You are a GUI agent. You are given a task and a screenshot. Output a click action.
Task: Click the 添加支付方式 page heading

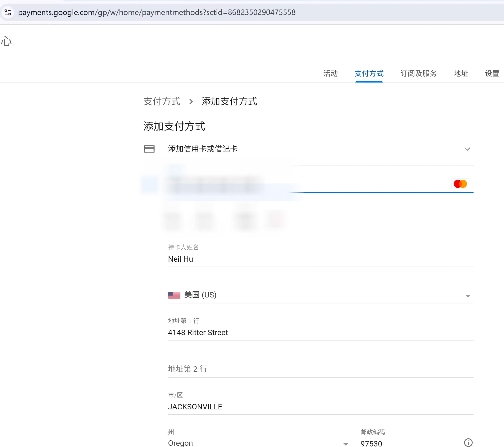174,126
